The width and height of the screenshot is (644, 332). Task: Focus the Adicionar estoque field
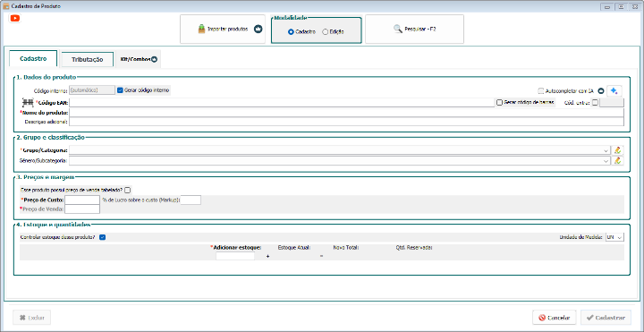tap(235, 256)
